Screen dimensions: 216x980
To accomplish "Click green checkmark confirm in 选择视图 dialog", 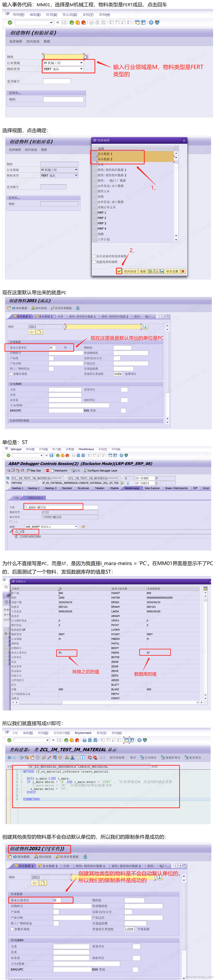I will pos(119,271).
